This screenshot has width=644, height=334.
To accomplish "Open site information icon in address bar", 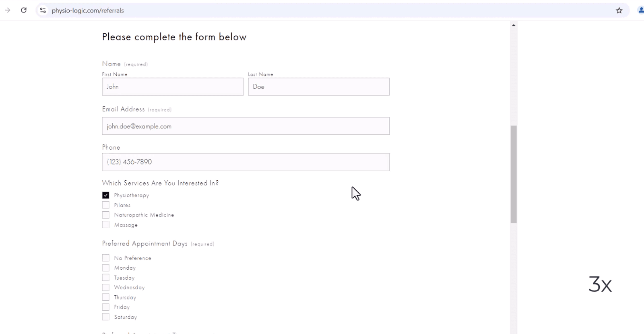I will point(43,10).
